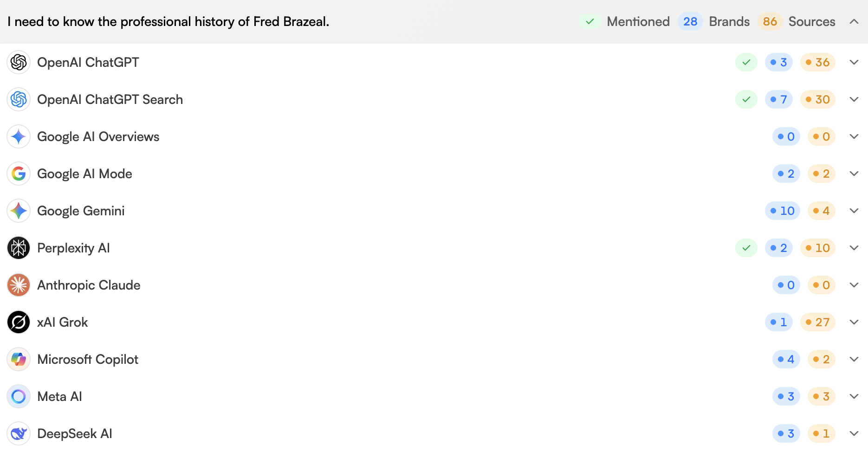The image size is (868, 452).
Task: Click the mentioned checkmark for Perplexity AI
Action: pos(746,248)
